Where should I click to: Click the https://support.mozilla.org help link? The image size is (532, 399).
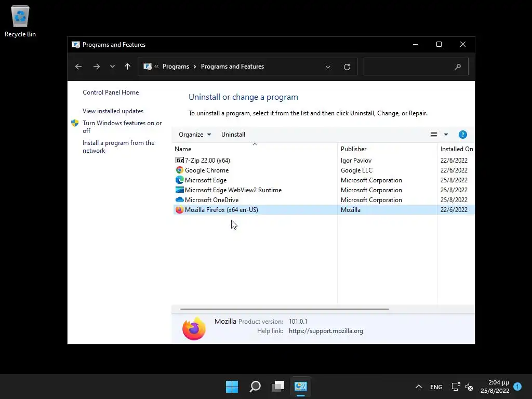(326, 331)
